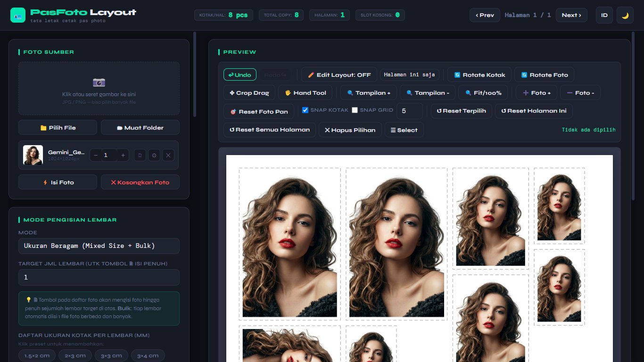Increase Gemini photo copy count
The height and width of the screenshot is (362, 644).
123,155
